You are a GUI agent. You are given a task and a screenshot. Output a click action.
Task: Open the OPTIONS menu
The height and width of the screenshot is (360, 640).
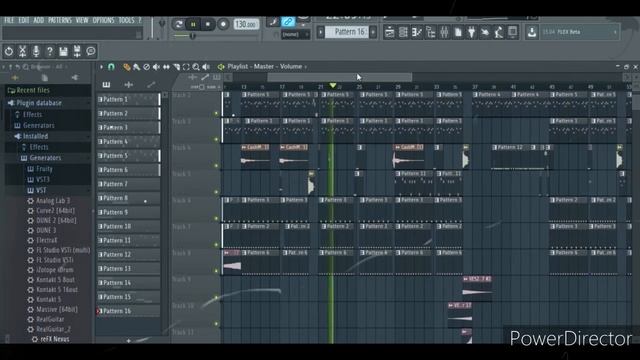coord(103,20)
